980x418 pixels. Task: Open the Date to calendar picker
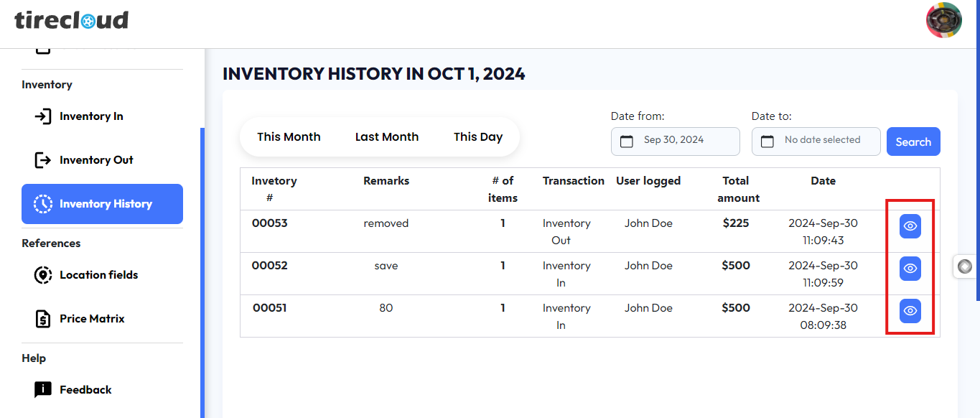point(767,141)
